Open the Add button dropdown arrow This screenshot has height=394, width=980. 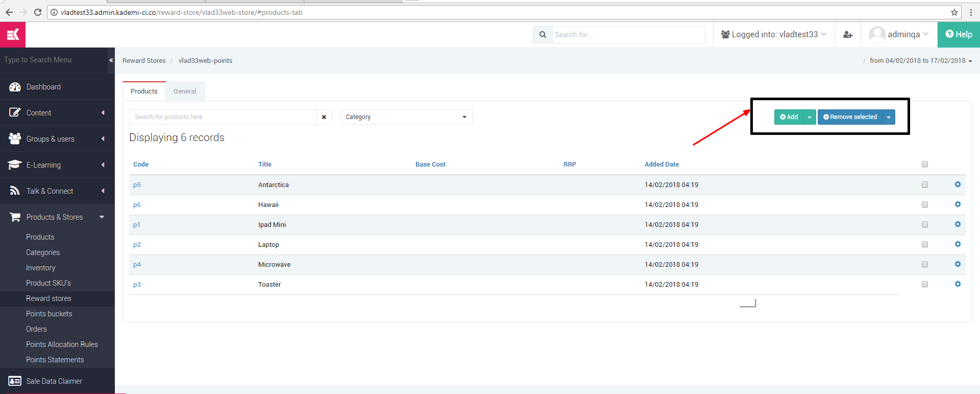pyautogui.click(x=810, y=117)
